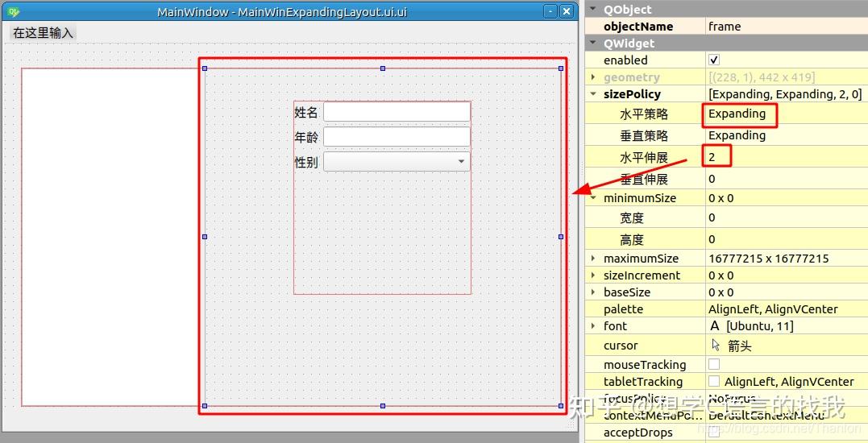
Task: Select the 水平策略 Expanding value
Action: (x=737, y=114)
